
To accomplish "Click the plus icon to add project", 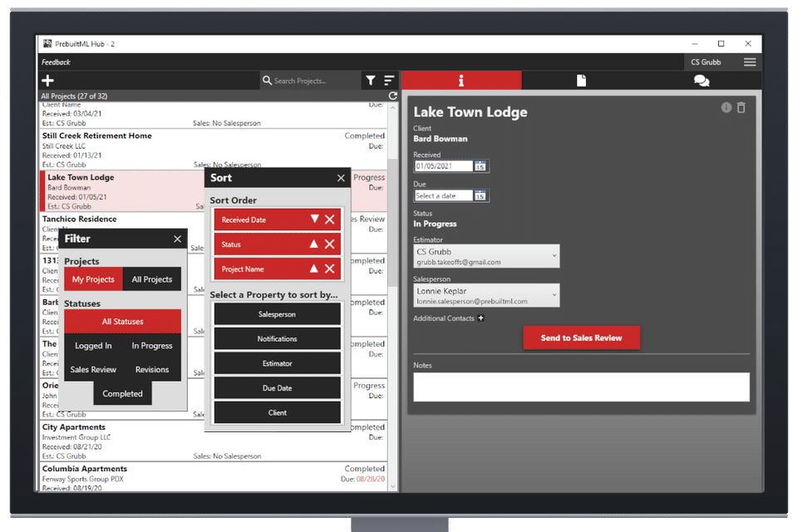I will [x=48, y=81].
